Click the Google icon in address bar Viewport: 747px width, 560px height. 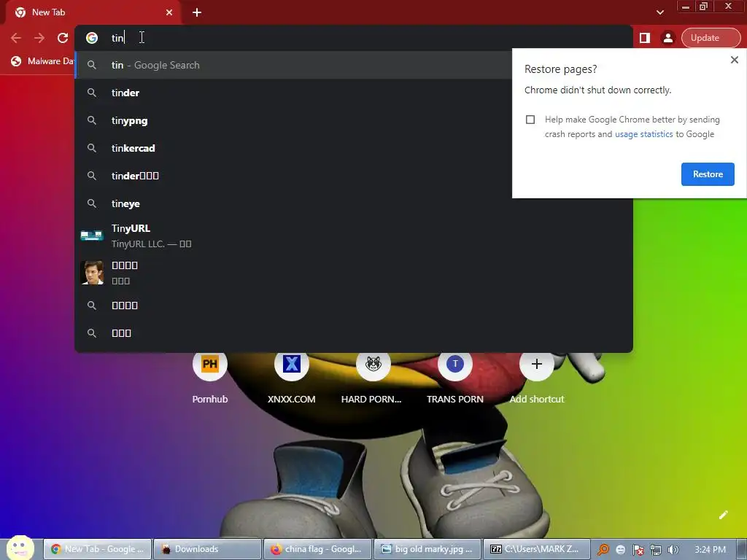click(92, 38)
